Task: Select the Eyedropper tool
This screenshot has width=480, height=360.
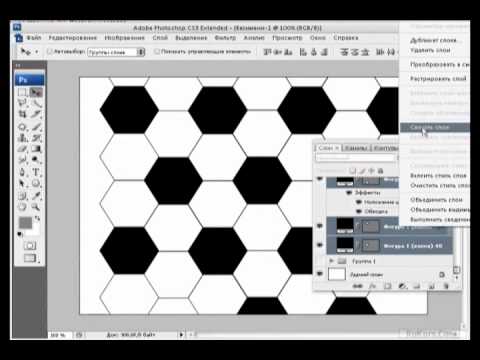Action: (x=36, y=196)
